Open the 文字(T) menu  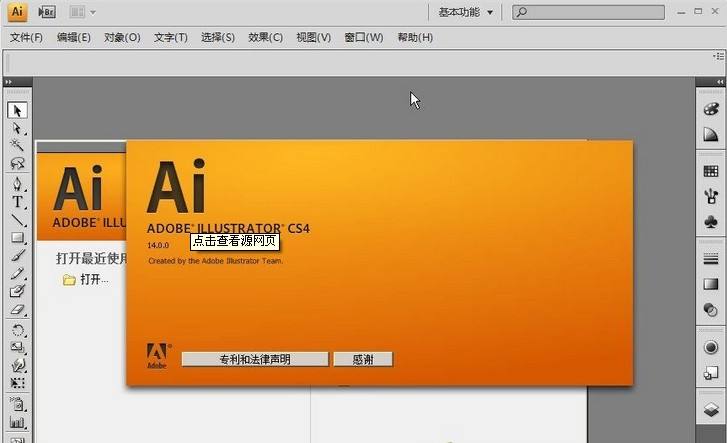click(x=171, y=38)
